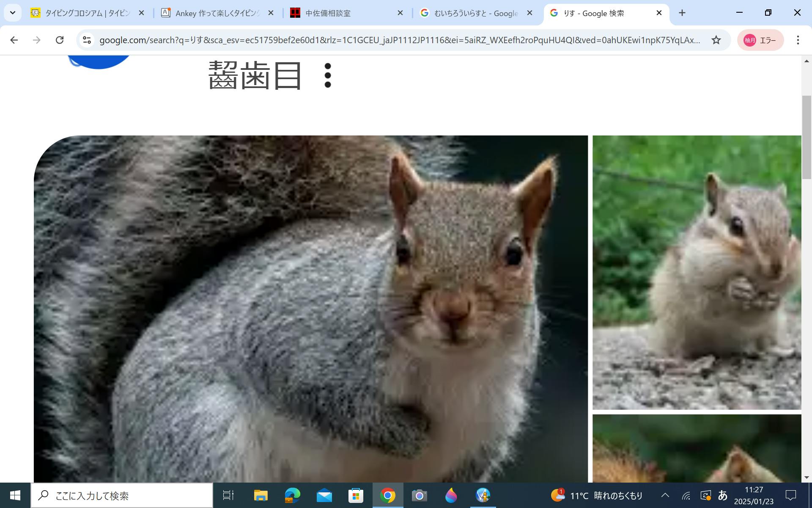Reload the page with the refresh icon
The width and height of the screenshot is (812, 508).
(60, 40)
